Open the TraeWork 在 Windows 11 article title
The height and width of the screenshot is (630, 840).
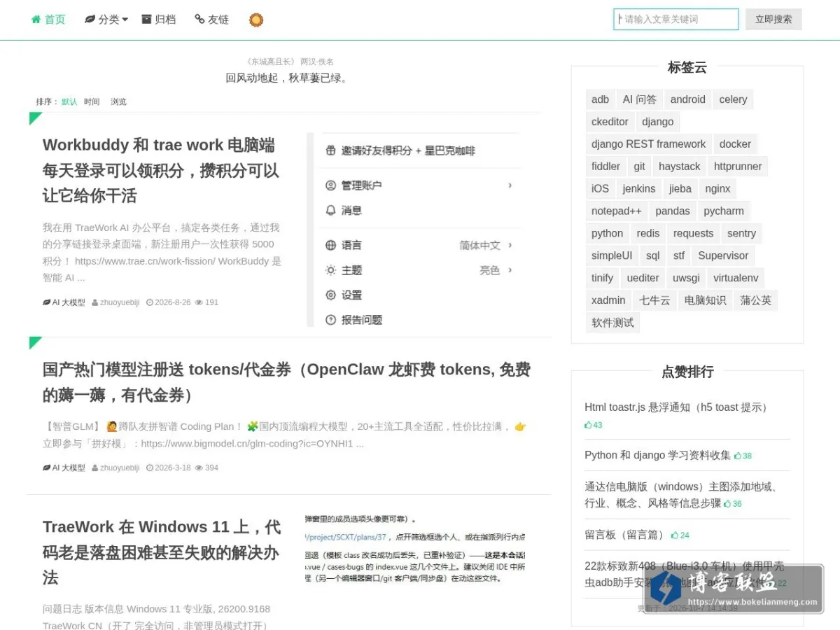click(x=162, y=552)
